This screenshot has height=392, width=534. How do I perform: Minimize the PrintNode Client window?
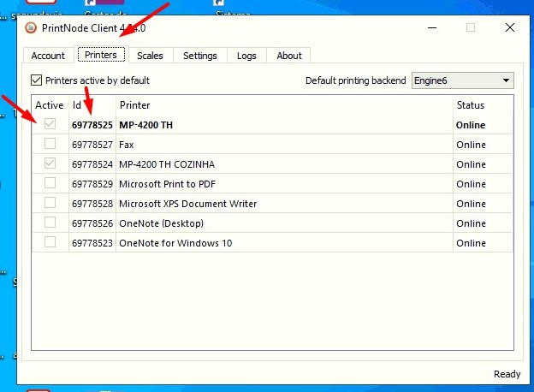tap(432, 27)
